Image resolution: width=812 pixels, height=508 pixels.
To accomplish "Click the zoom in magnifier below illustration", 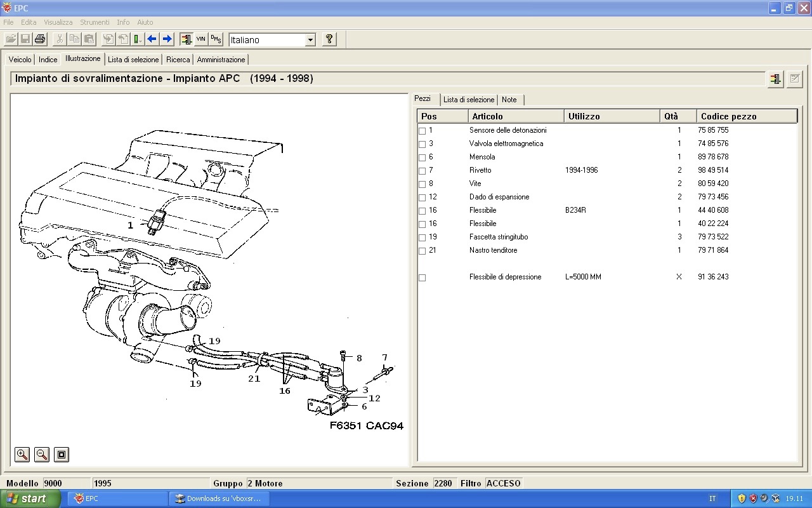I will click(x=22, y=454).
